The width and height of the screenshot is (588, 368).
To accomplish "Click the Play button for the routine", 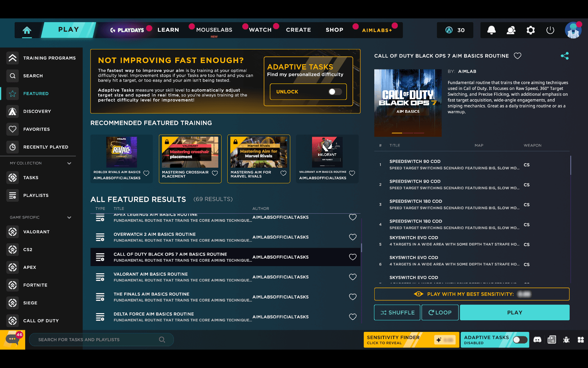I will coord(514,312).
